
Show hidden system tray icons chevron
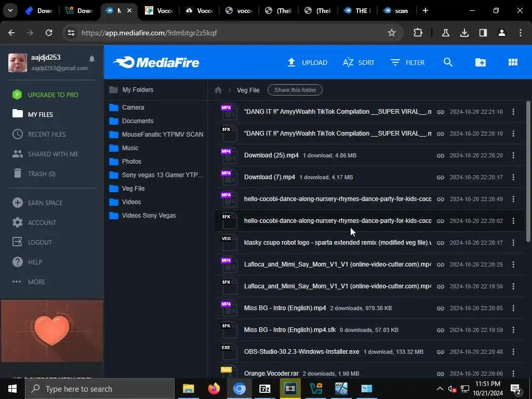pyautogui.click(x=440, y=389)
